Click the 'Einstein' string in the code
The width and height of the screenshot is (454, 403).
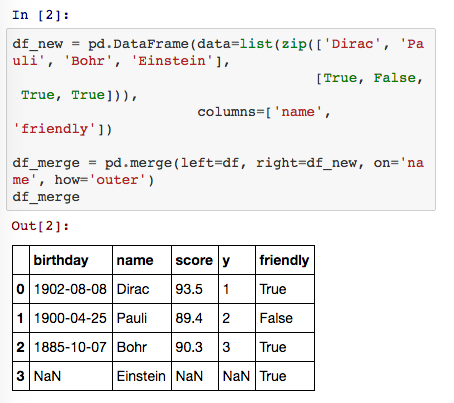(x=172, y=61)
